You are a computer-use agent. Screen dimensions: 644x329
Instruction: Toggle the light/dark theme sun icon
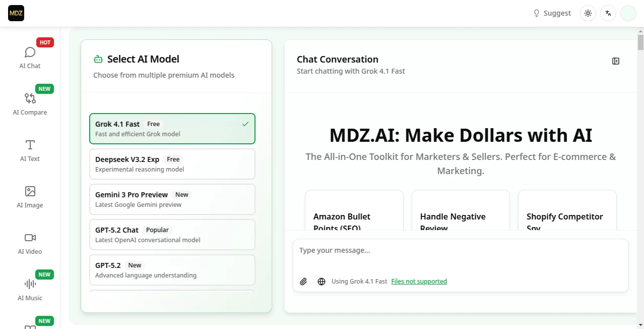pos(588,13)
